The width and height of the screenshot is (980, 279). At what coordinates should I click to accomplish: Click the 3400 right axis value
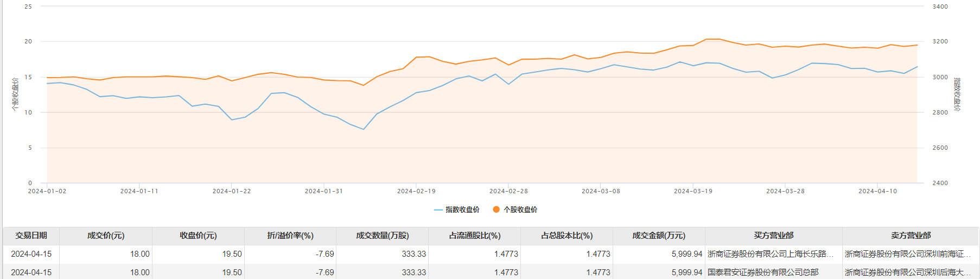pyautogui.click(x=940, y=7)
